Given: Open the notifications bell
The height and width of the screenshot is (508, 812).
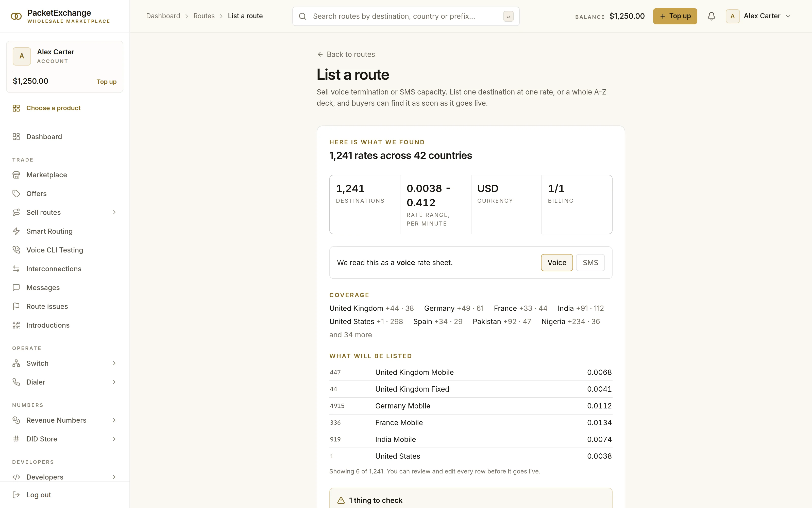Looking at the screenshot, I should (x=711, y=16).
